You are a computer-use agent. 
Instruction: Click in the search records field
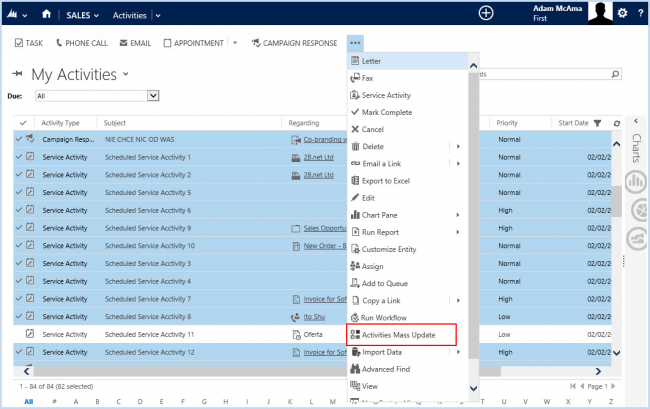tap(544, 74)
